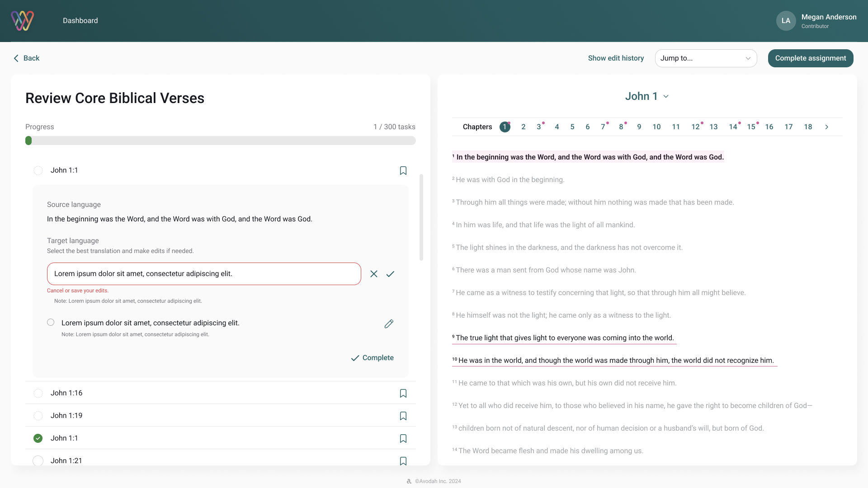This screenshot has width=868, height=488.
Task: Click the Complete assignment button
Action: click(x=810, y=58)
